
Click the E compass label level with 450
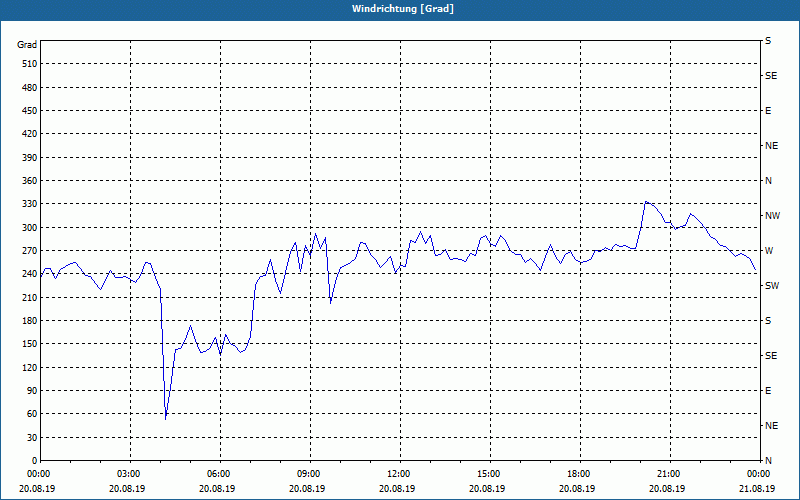point(768,111)
